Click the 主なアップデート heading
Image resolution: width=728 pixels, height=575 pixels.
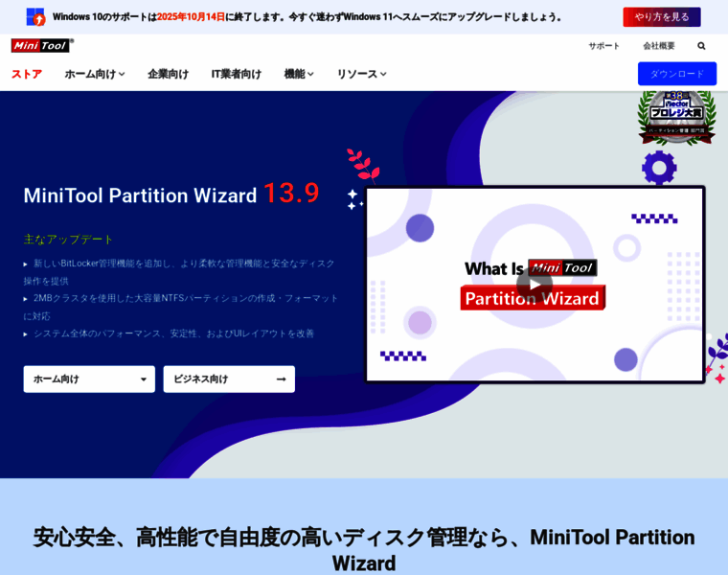click(68, 240)
